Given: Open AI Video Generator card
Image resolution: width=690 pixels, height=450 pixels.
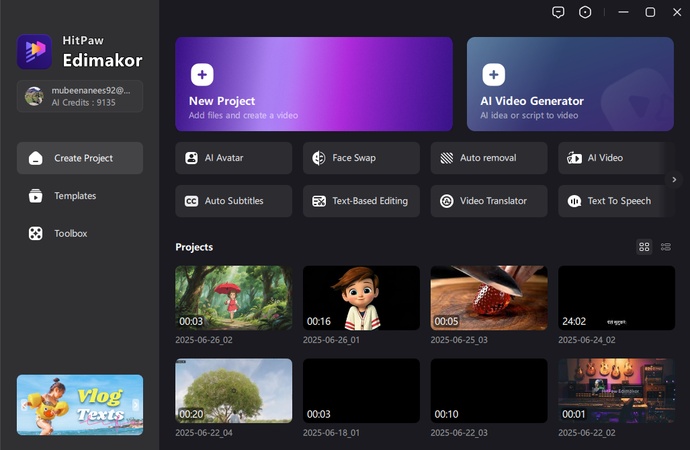Looking at the screenshot, I should coord(570,84).
